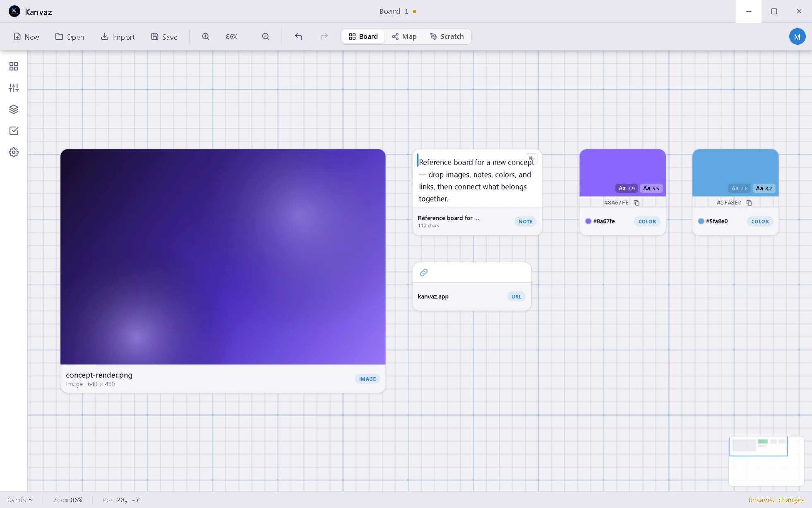This screenshot has height=508, width=812.
Task: Copy the #5FA8E0 hex code
Action: click(x=749, y=203)
